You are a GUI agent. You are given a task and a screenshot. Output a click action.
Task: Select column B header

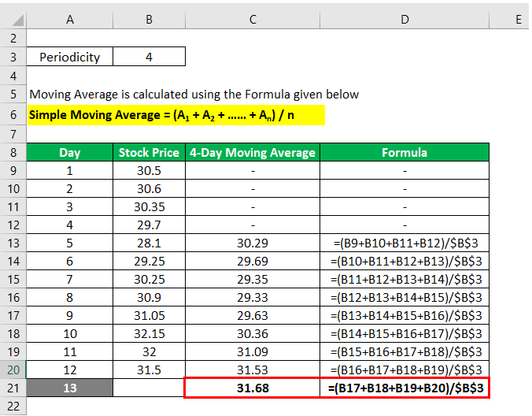coord(149,20)
